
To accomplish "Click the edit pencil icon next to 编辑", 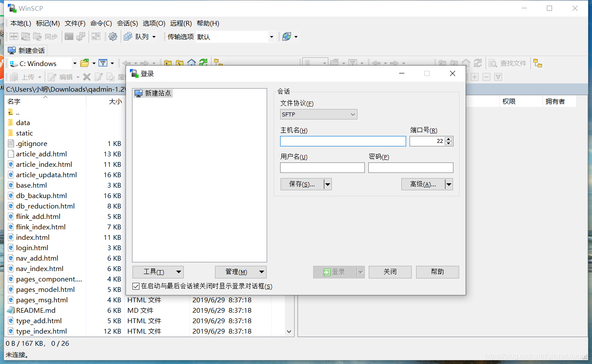I will [x=52, y=77].
